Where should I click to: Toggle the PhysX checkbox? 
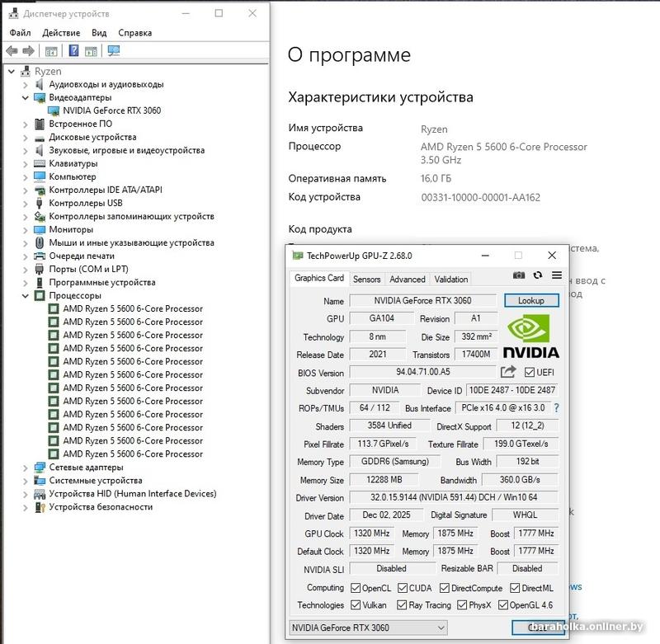click(x=462, y=605)
